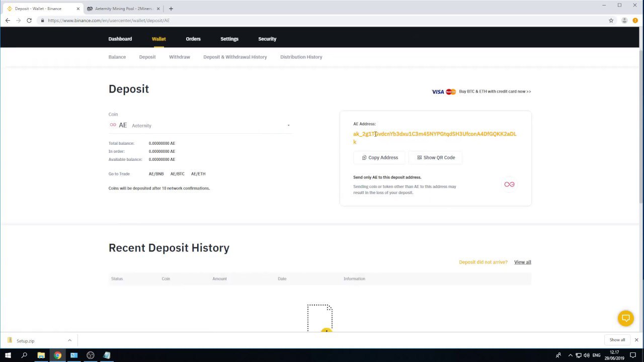Open a new browser tab

tap(171, 9)
